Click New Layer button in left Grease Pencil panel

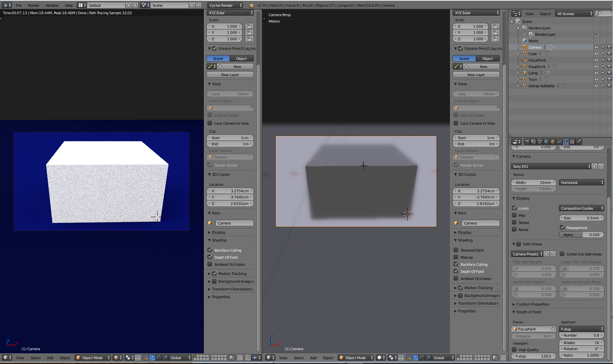[230, 74]
